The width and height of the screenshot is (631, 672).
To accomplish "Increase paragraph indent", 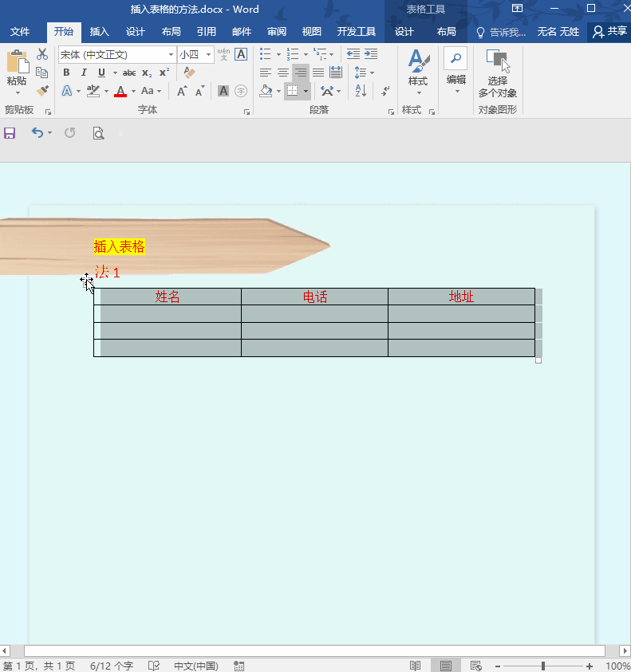I will pyautogui.click(x=371, y=54).
